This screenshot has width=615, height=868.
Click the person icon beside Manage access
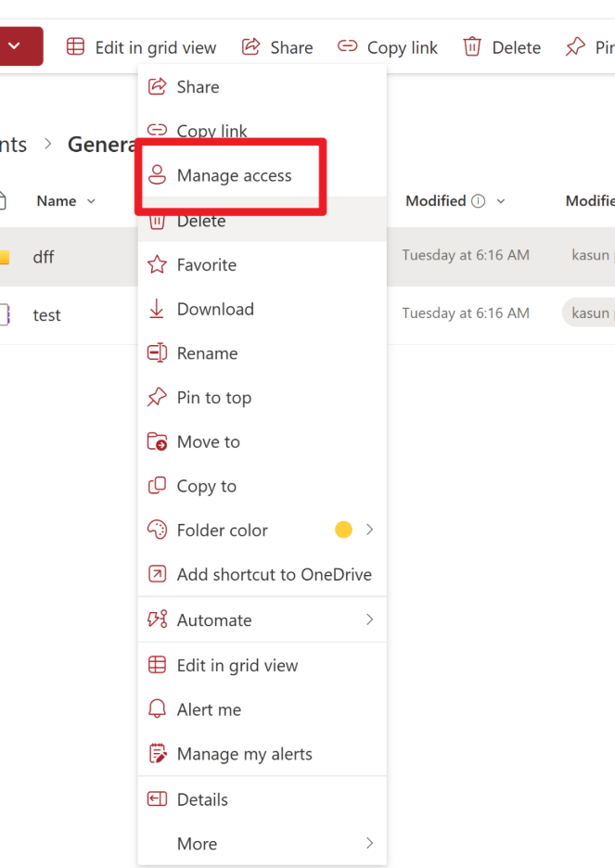[x=157, y=175]
